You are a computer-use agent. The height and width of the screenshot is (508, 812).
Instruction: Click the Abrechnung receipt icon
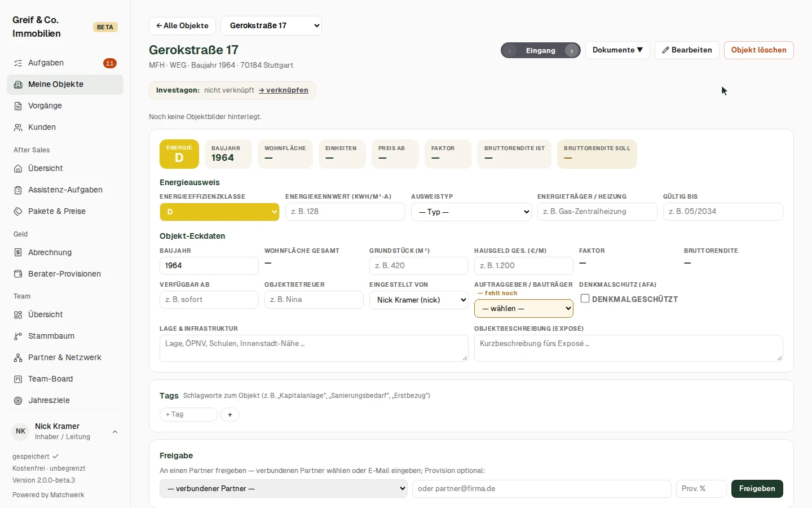pos(18,253)
